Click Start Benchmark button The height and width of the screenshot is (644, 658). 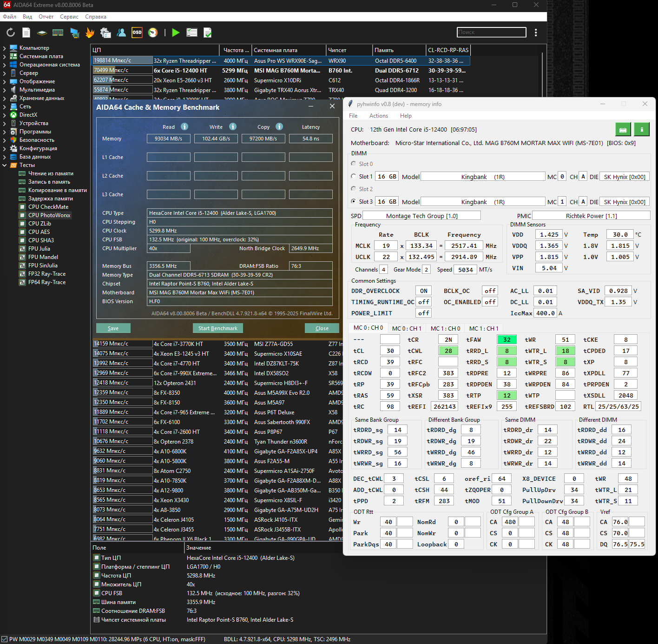pyautogui.click(x=218, y=328)
